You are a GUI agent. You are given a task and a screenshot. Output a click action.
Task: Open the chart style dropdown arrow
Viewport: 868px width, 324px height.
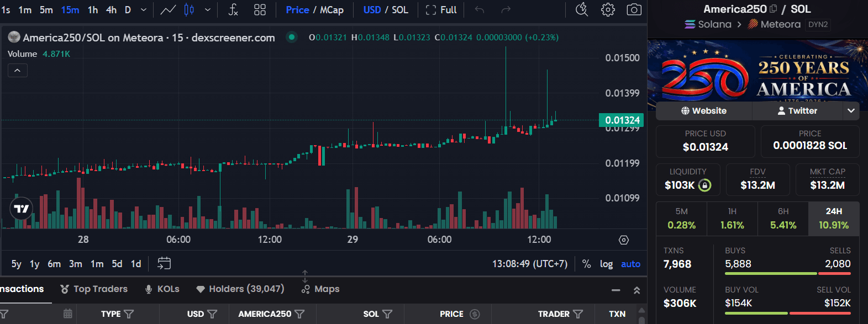tap(208, 10)
